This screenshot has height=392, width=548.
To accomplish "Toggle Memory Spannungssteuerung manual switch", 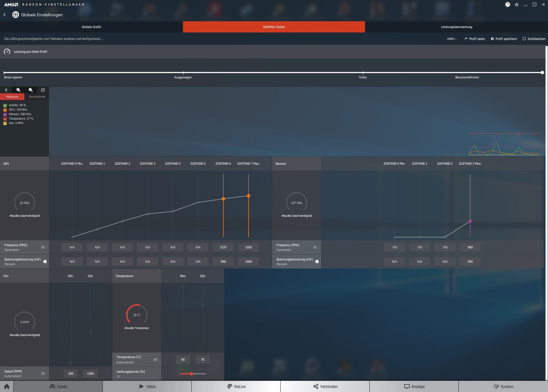I will click(x=316, y=262).
